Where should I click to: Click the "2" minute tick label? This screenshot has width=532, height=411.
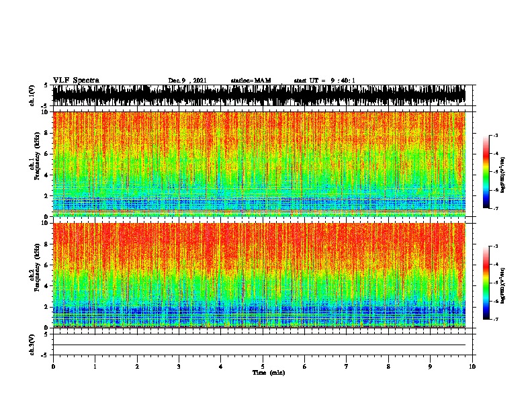coord(137,367)
